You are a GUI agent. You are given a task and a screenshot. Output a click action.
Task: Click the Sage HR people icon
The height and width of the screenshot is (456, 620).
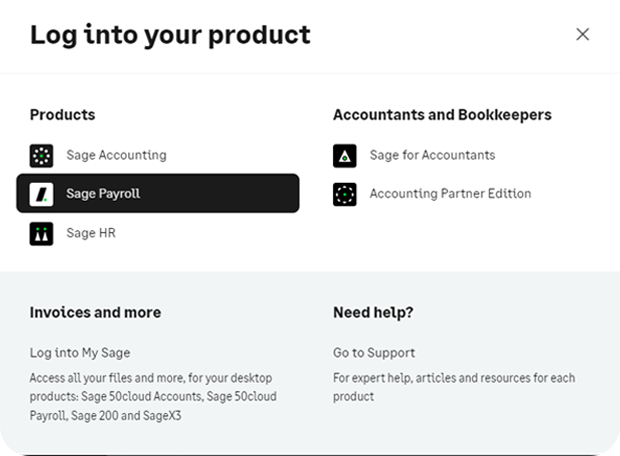tap(41, 234)
